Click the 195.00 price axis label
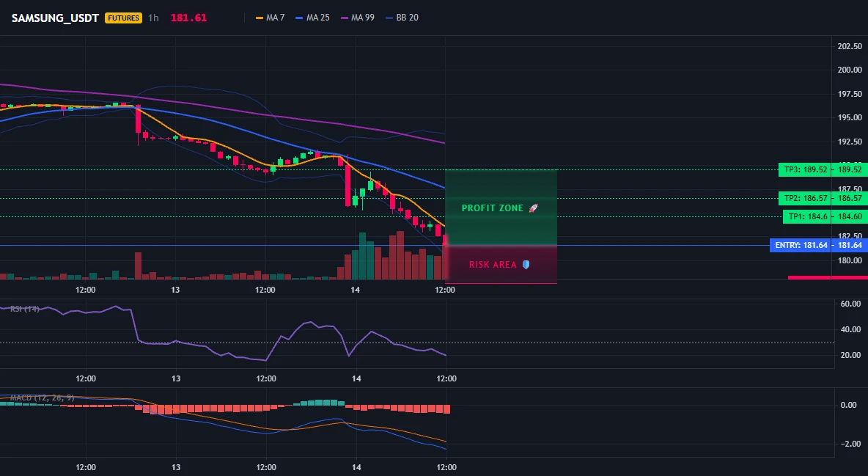The height and width of the screenshot is (476, 868). 850,117
